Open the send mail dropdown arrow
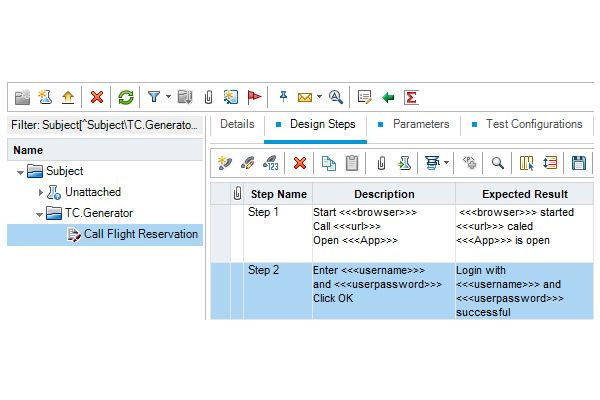 (318, 97)
